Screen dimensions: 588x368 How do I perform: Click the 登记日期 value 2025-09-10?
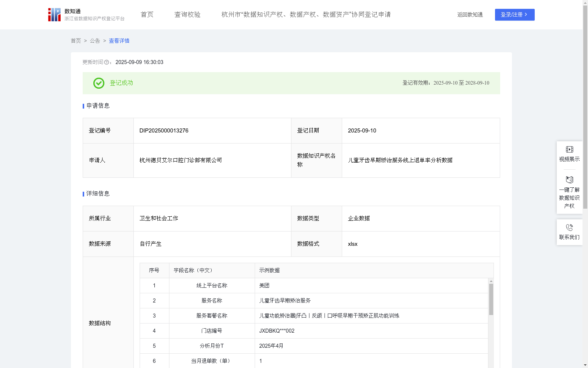tap(362, 131)
